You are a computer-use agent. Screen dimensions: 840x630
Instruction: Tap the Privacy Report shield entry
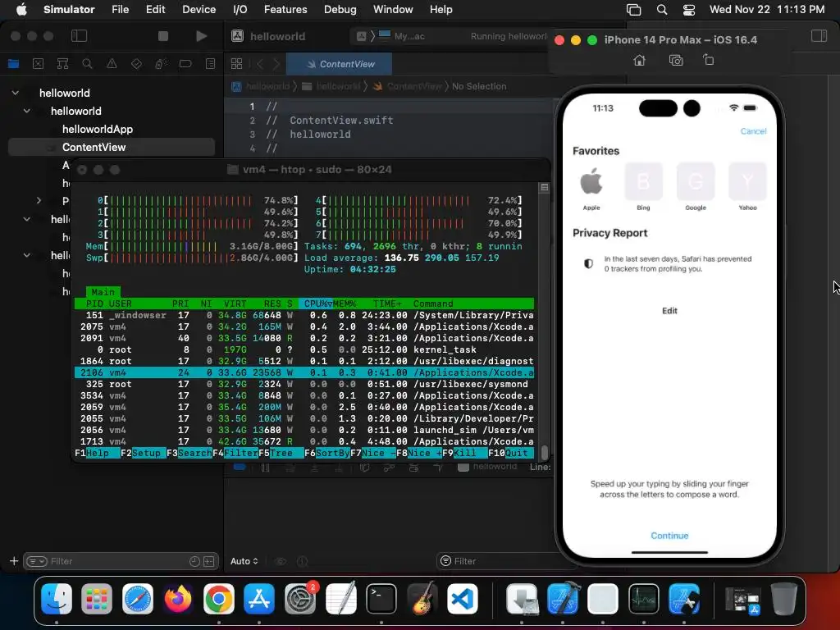[669, 263]
